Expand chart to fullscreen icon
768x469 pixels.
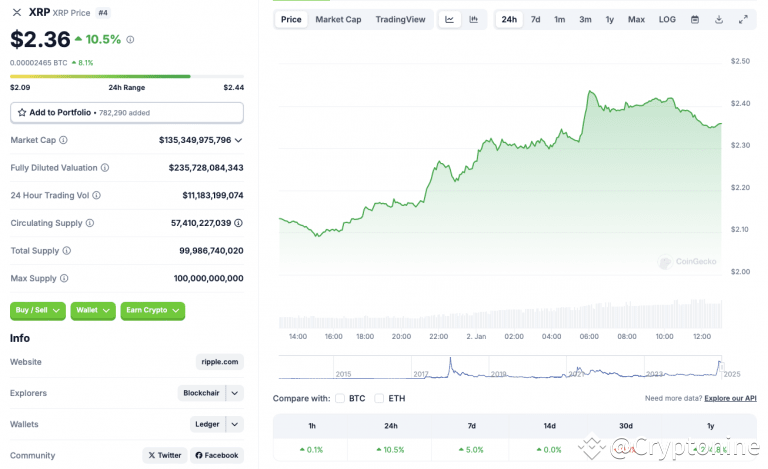click(x=743, y=20)
